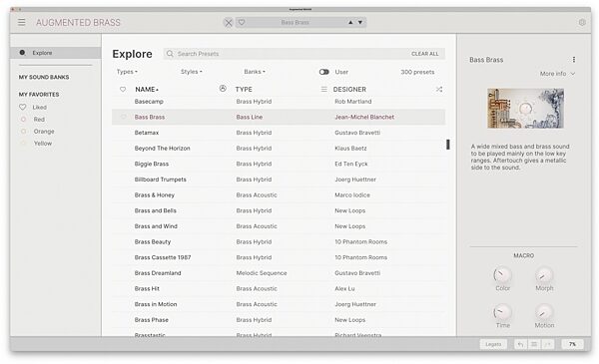The height and width of the screenshot is (364, 599).
Task: Adjust the Morph macro knob
Action: pyautogui.click(x=544, y=275)
